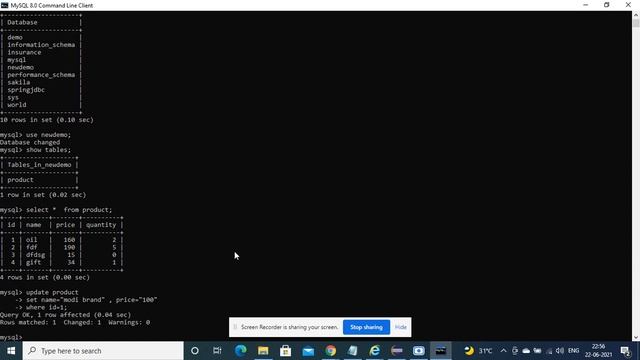Open the Eclipse IDE taskbar icon
The width and height of the screenshot is (640, 360).
[x=397, y=351]
